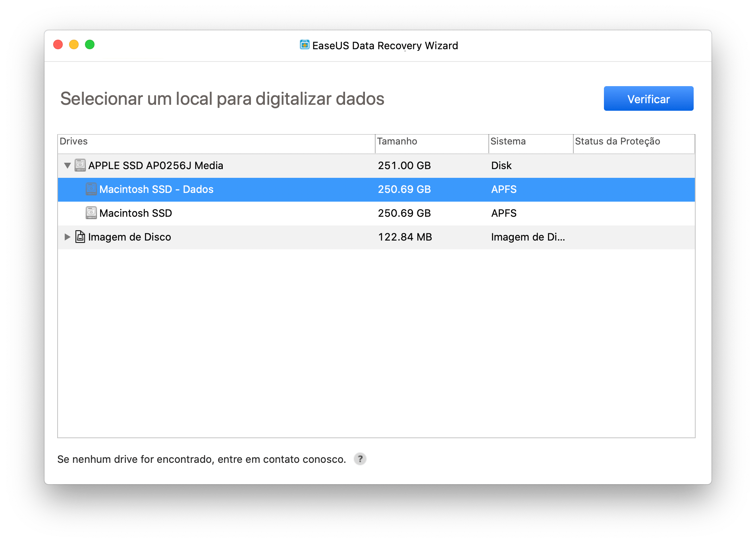Select the Macintosh SSD - Dados volume
This screenshot has width=756, height=543.
tap(376, 189)
